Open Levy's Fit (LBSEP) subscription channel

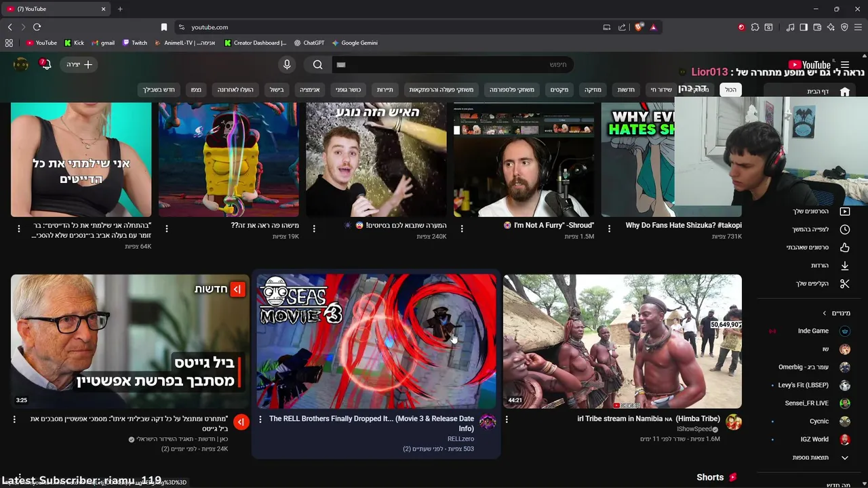click(x=812, y=385)
